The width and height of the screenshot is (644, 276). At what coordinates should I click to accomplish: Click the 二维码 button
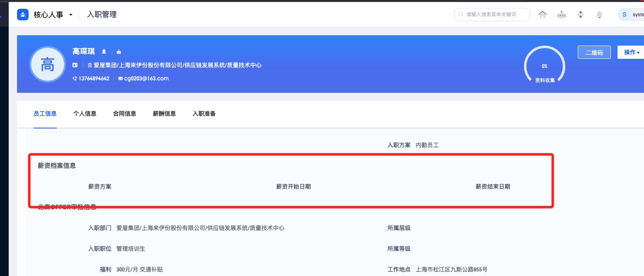[594, 52]
